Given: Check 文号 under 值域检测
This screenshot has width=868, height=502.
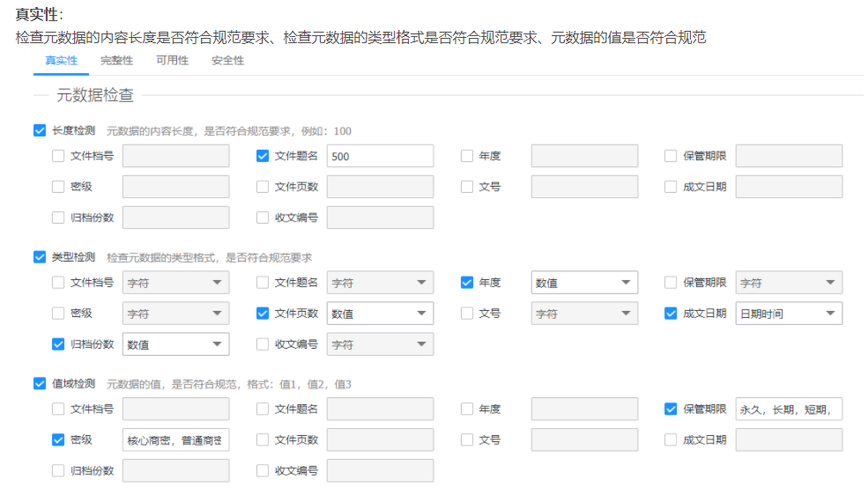Looking at the screenshot, I should [x=467, y=439].
